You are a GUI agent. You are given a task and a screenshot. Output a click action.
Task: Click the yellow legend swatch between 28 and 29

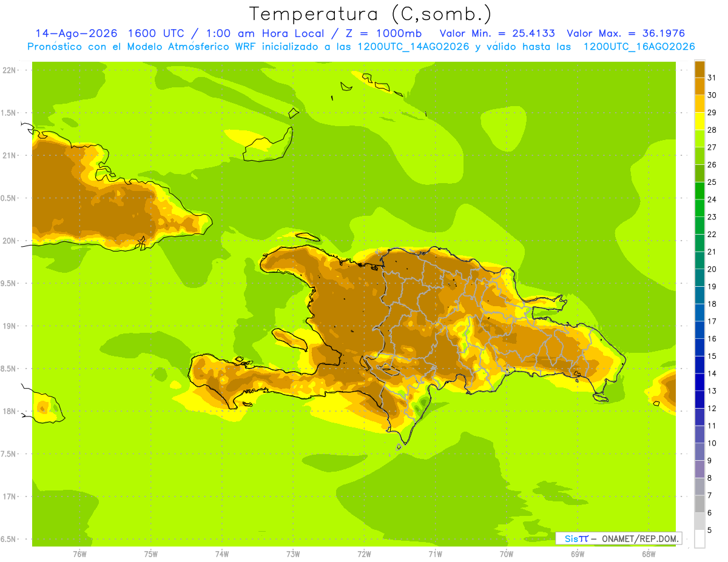(699, 121)
